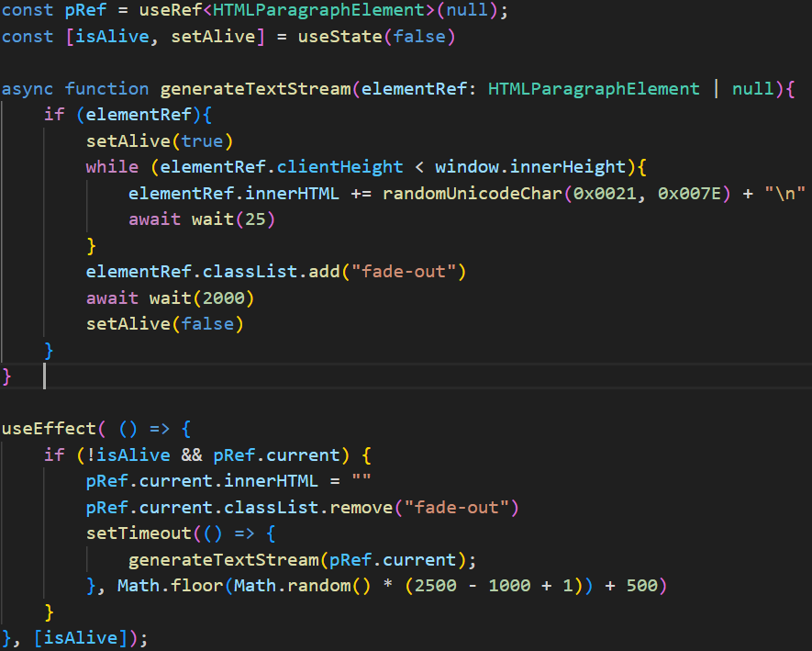Viewport: 812px width, 651px height.
Task: Click classList.add call with fade-out
Action: pos(334,272)
